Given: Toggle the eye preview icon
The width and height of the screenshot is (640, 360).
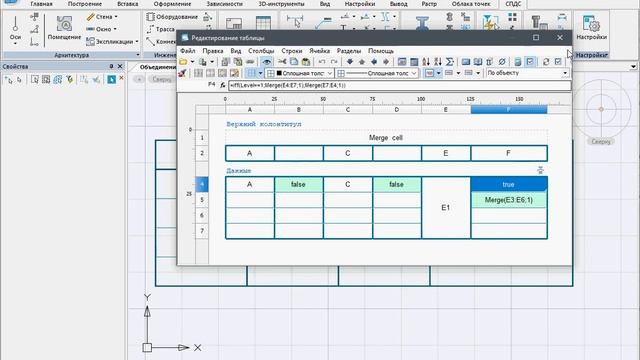Looking at the screenshot, I should pos(267,62).
